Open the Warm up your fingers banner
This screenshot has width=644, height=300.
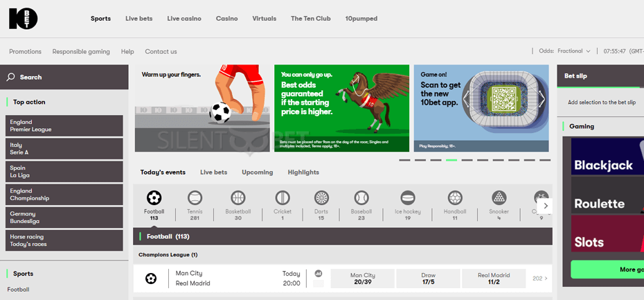202,108
